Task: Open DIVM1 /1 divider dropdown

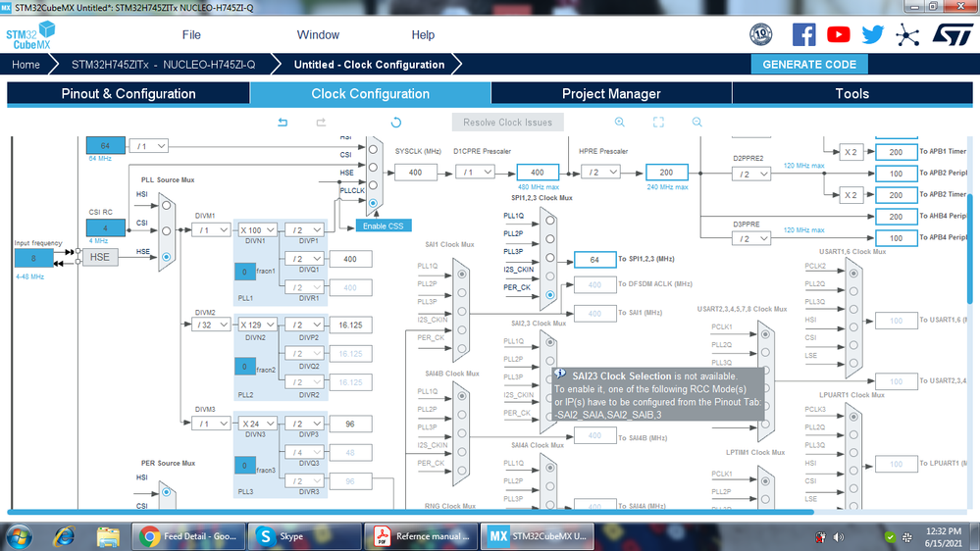Action: [211, 229]
